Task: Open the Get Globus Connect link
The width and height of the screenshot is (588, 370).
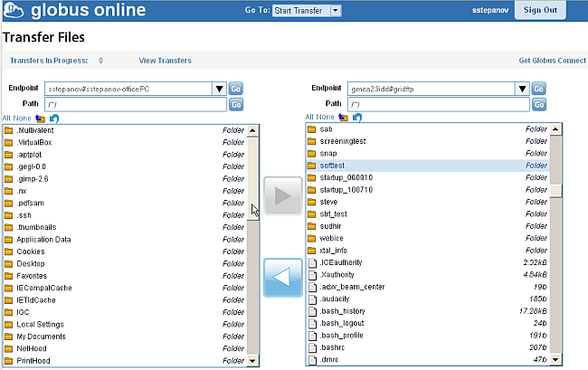Action: tap(552, 61)
